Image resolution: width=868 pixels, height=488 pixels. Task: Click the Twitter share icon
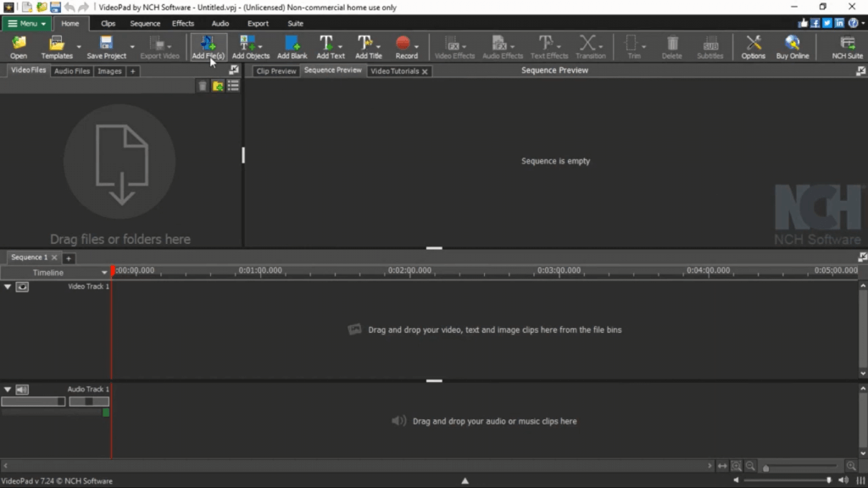pyautogui.click(x=827, y=23)
